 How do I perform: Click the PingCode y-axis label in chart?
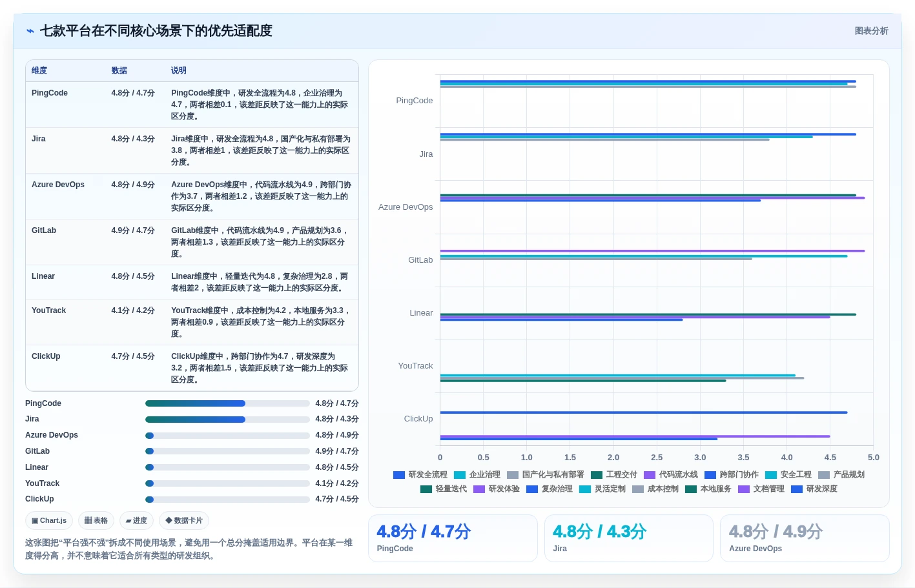(415, 101)
